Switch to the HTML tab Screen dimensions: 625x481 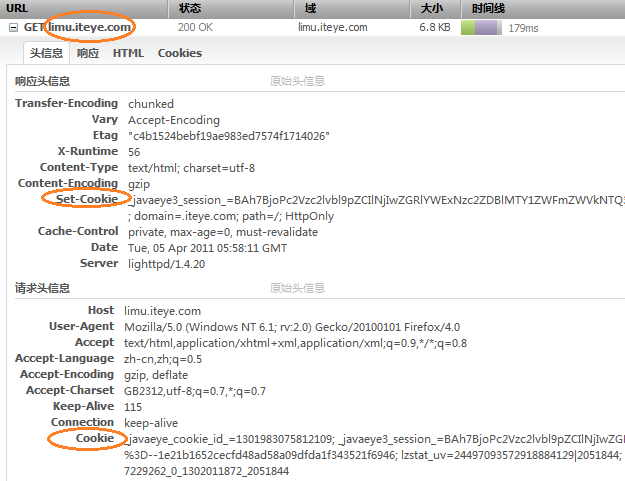pos(128,53)
